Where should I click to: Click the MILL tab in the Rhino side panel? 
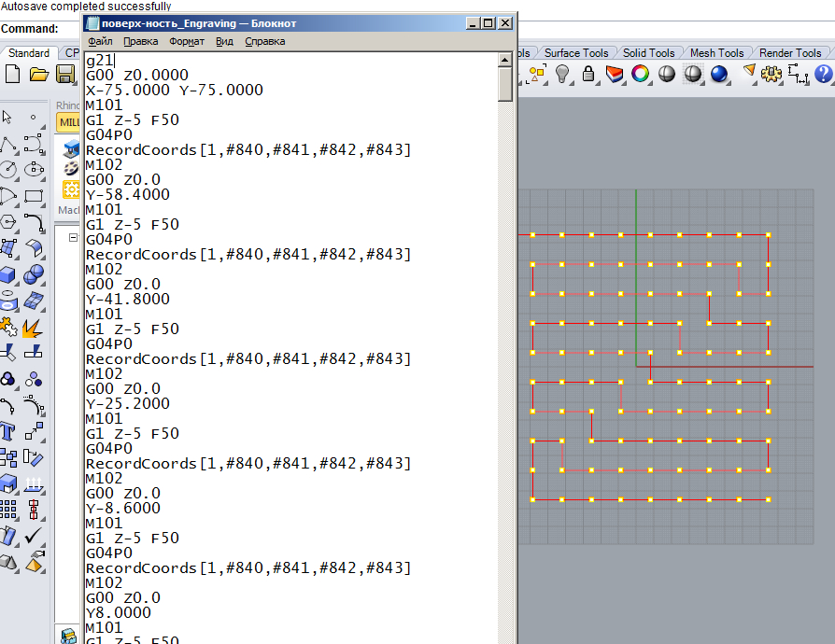[x=69, y=122]
